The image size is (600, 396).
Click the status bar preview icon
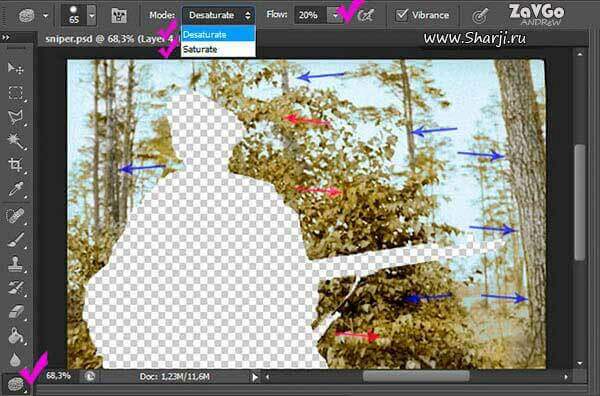tap(90, 376)
